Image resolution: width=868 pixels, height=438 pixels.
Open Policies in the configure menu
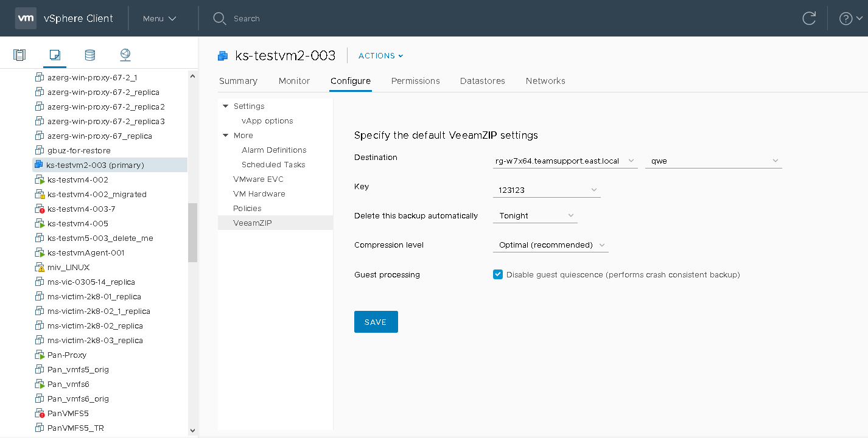[247, 209]
